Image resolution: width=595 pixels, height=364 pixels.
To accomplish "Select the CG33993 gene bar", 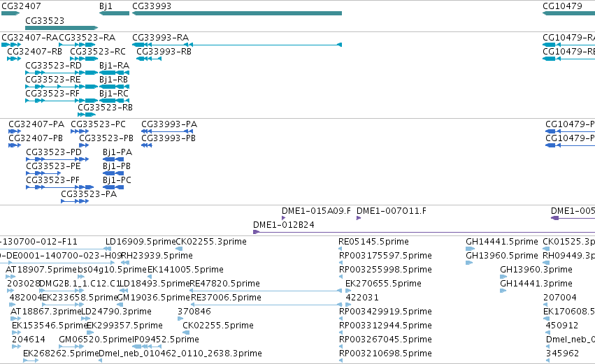I will (x=237, y=13).
